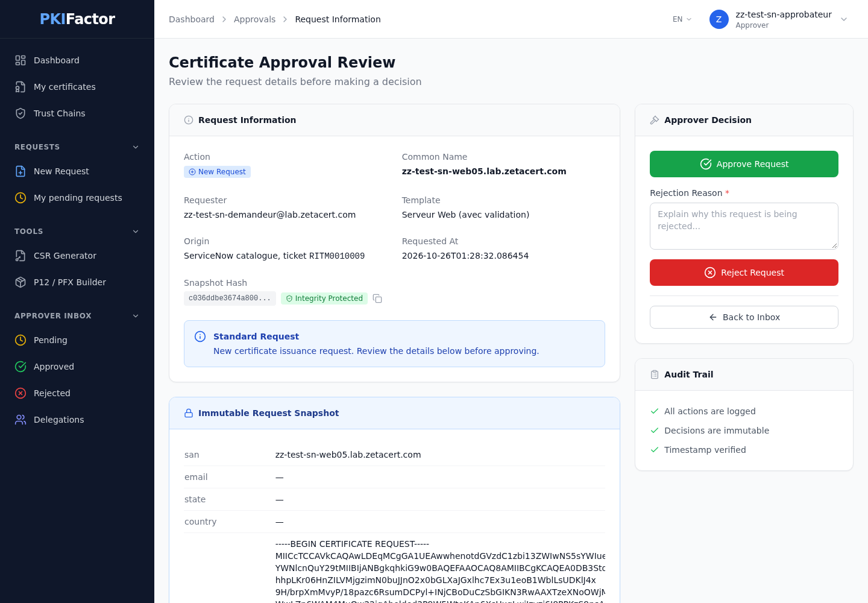Click BEGIN CERTIFICATE REQUEST line

[x=352, y=544]
